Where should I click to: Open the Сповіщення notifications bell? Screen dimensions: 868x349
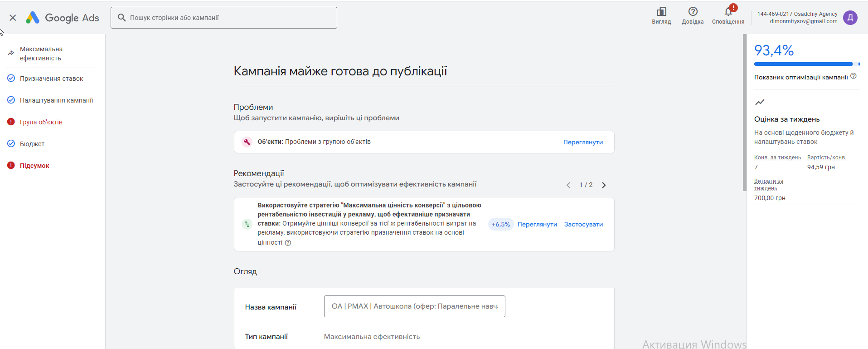pyautogui.click(x=728, y=12)
